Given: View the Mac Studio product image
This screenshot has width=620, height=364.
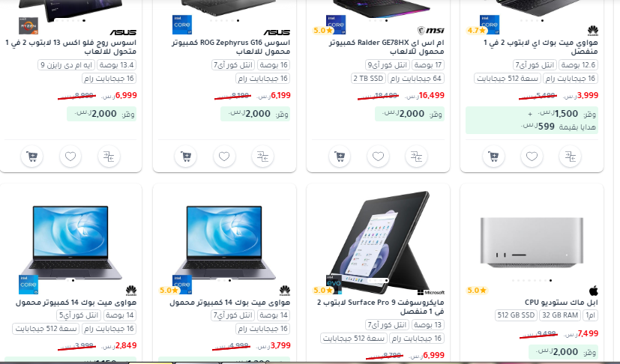Looking at the screenshot, I should pyautogui.click(x=532, y=241).
